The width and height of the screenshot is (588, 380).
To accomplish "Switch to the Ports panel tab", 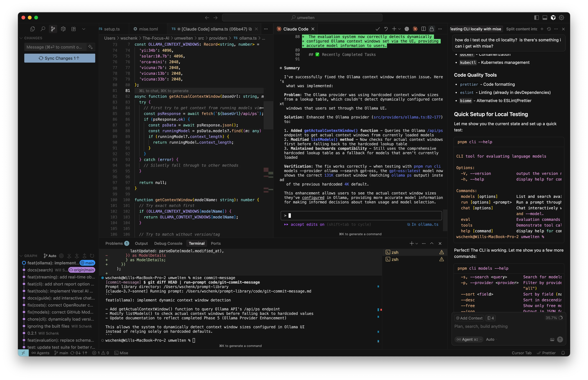I will [x=216, y=243].
